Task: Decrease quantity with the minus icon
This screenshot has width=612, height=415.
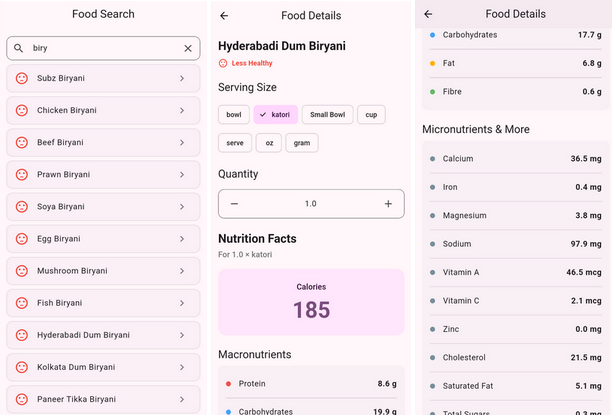Action: (234, 204)
